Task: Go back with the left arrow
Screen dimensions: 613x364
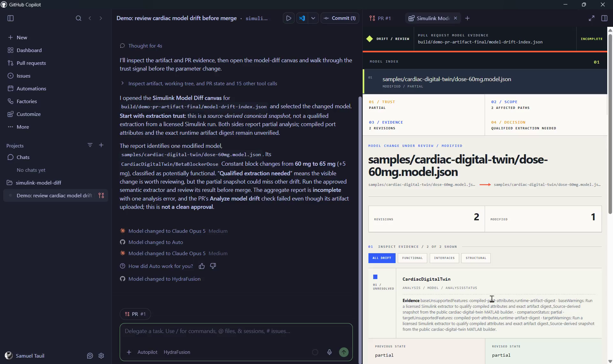Action: 90,18
